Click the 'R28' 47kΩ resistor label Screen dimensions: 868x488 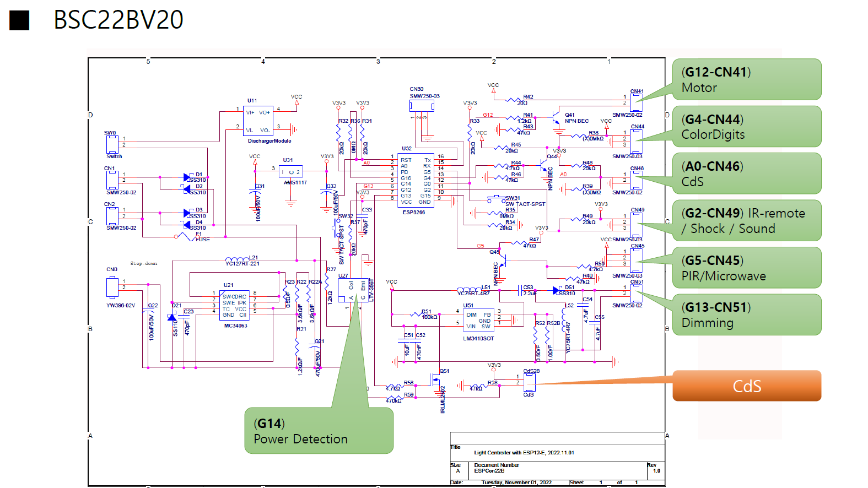[x=493, y=383]
